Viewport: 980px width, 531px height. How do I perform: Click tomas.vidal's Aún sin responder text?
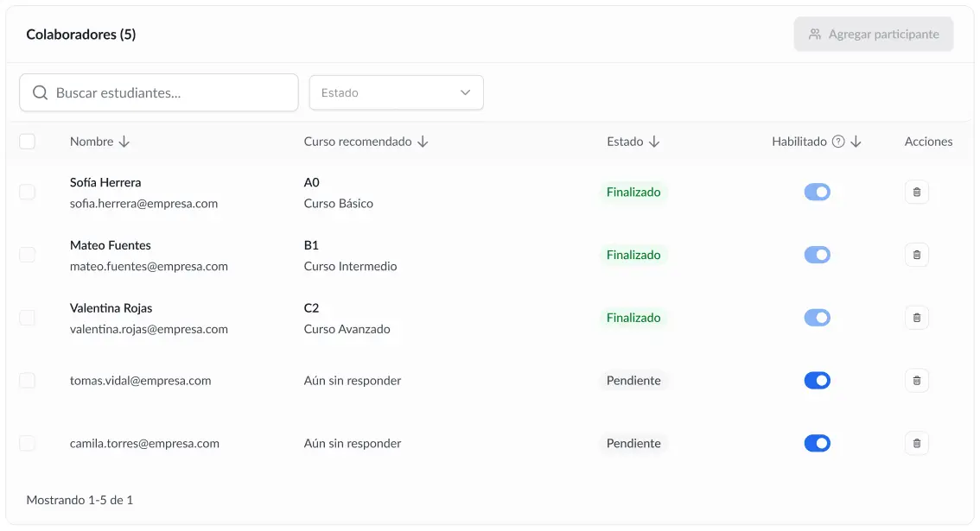(x=353, y=381)
